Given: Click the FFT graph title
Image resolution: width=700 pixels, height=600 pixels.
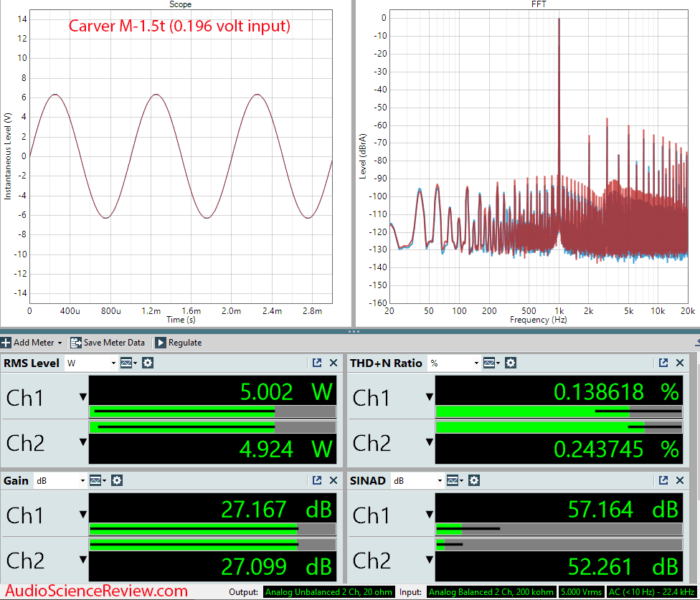Looking at the screenshot, I should point(539,4).
